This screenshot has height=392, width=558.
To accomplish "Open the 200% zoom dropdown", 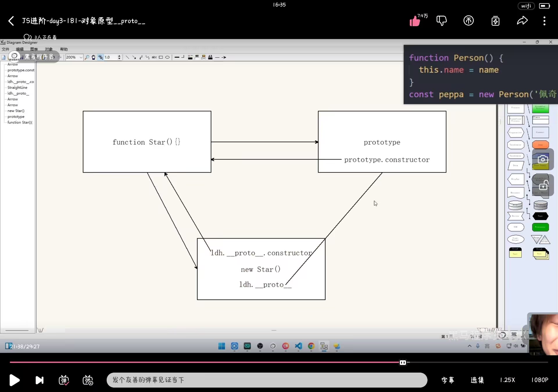I will pyautogui.click(x=74, y=57).
